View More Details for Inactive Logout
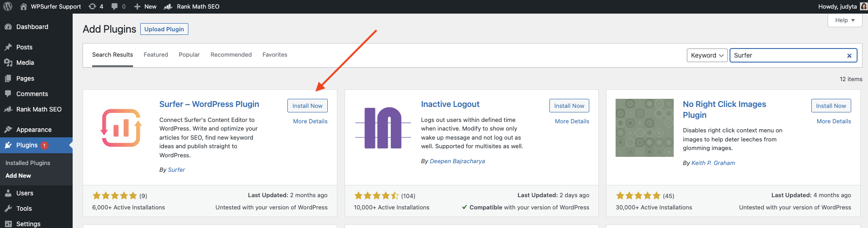 click(x=572, y=121)
